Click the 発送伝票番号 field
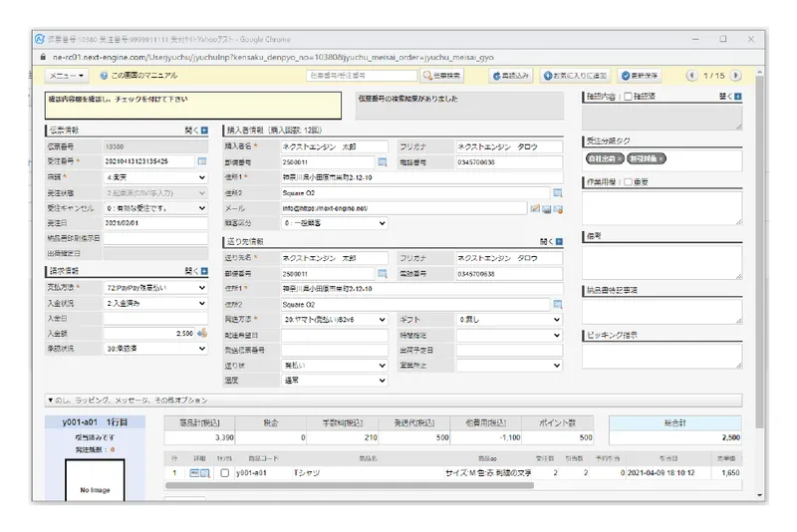This screenshot has height=532, width=797. 335,350
